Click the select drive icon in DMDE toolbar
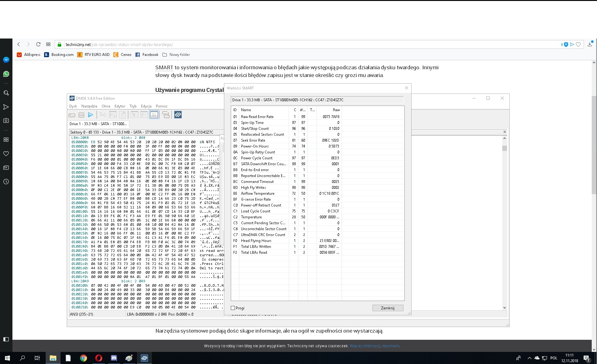 [72, 115]
